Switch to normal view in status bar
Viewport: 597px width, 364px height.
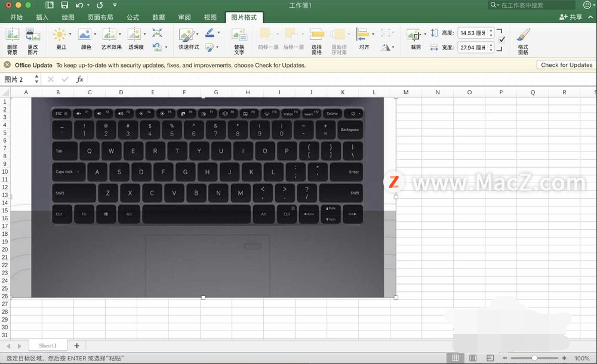[456, 358]
